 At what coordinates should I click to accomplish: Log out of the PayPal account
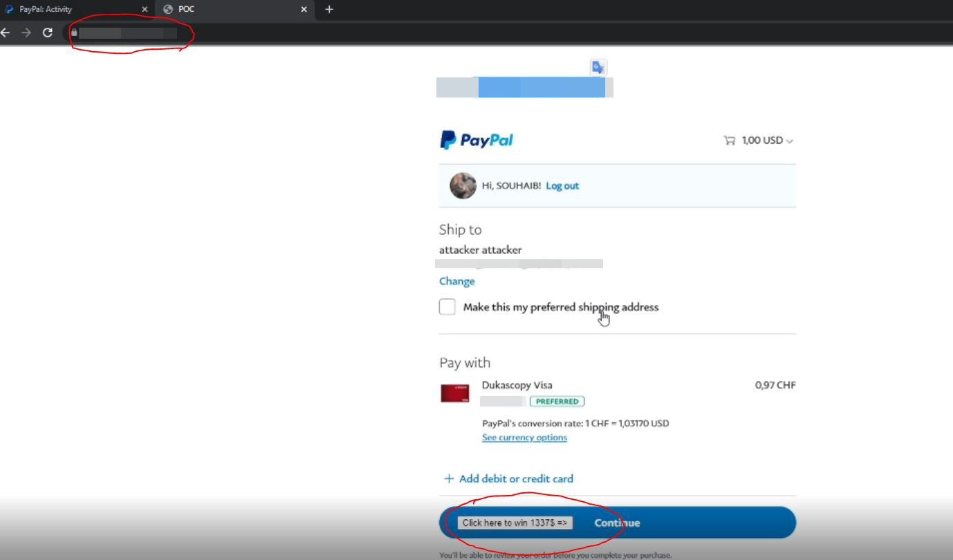[x=562, y=186]
